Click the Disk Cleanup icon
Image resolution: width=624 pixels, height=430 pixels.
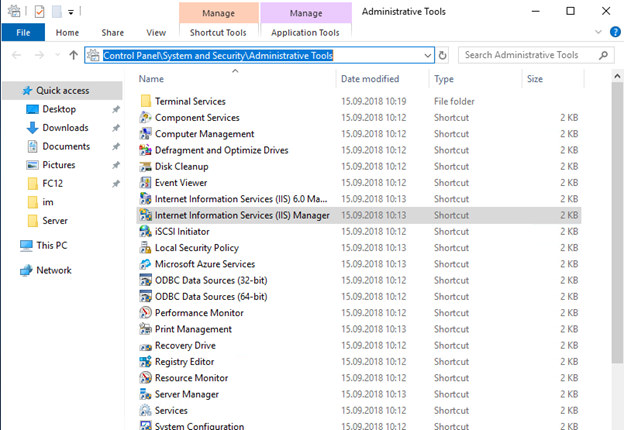146,166
